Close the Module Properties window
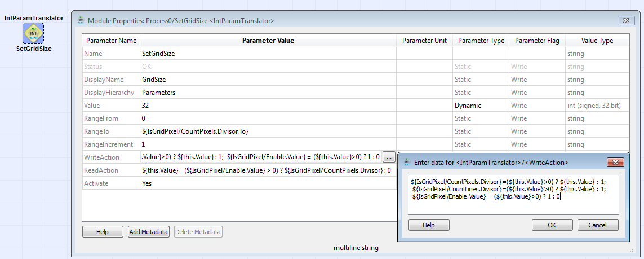 (626, 21)
